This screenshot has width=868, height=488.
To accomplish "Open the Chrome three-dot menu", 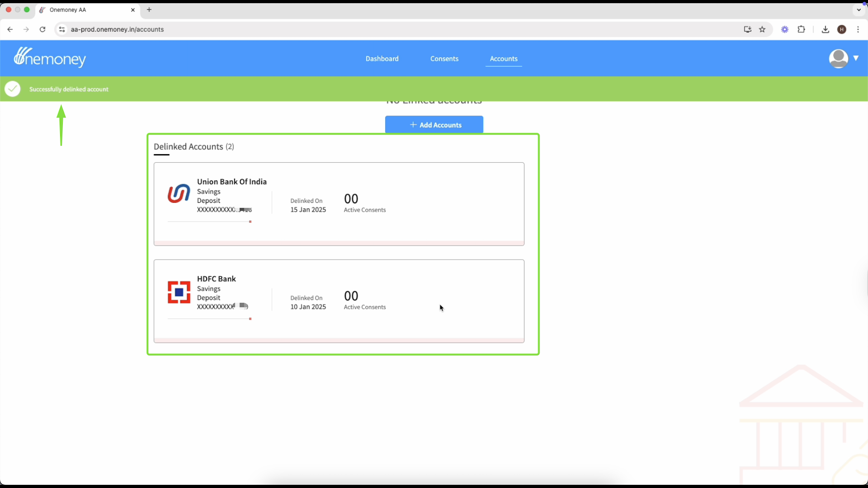I will [858, 29].
